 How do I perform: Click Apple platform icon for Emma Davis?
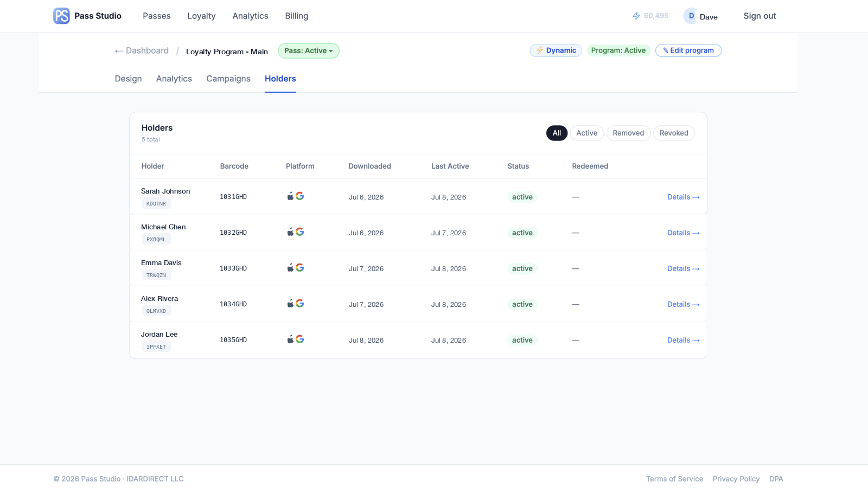coord(290,268)
